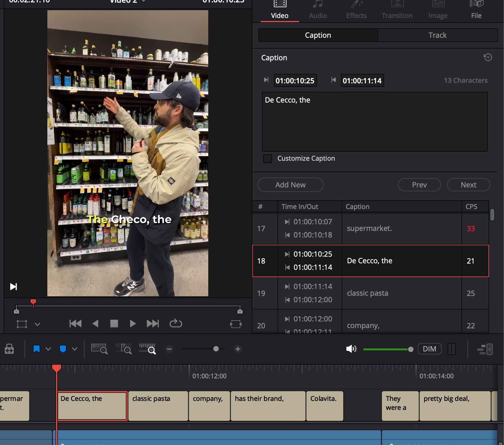Reset the Caption section settings

(x=488, y=57)
